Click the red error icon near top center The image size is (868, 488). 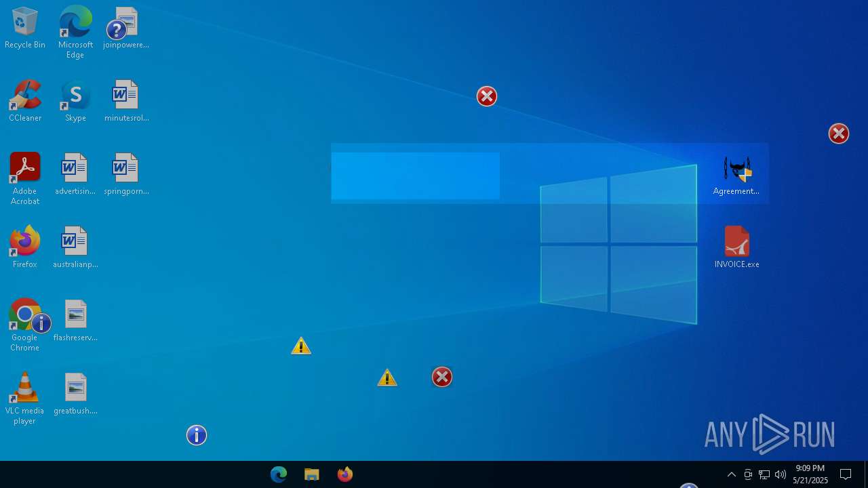[487, 96]
